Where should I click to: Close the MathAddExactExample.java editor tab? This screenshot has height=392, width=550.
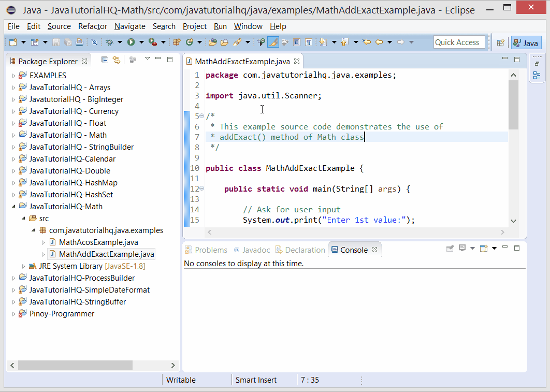297,61
